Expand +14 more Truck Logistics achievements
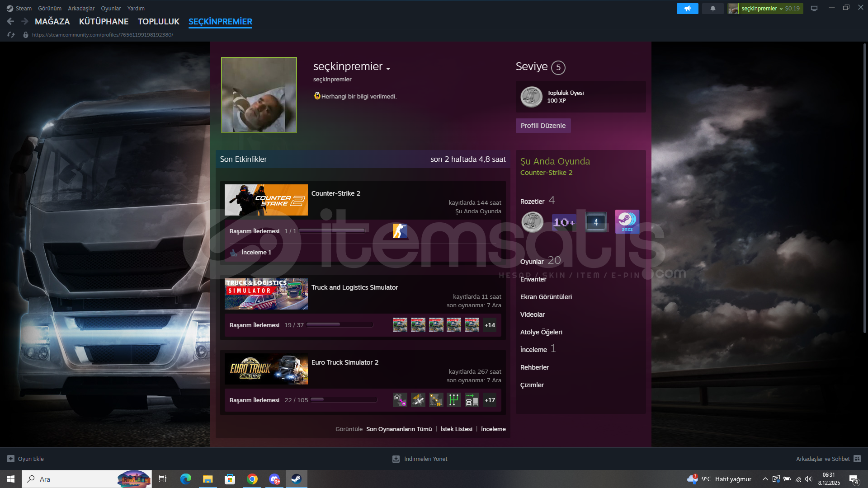 coord(490,325)
